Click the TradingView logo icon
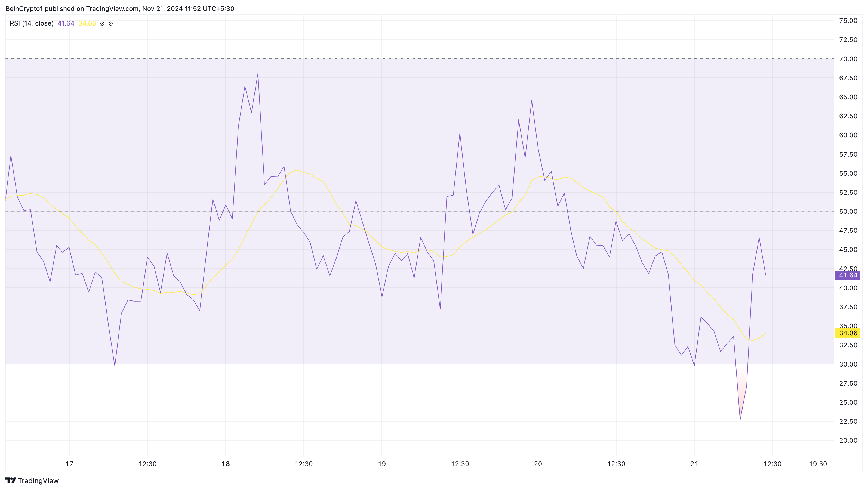This screenshot has width=868, height=490. point(11,480)
